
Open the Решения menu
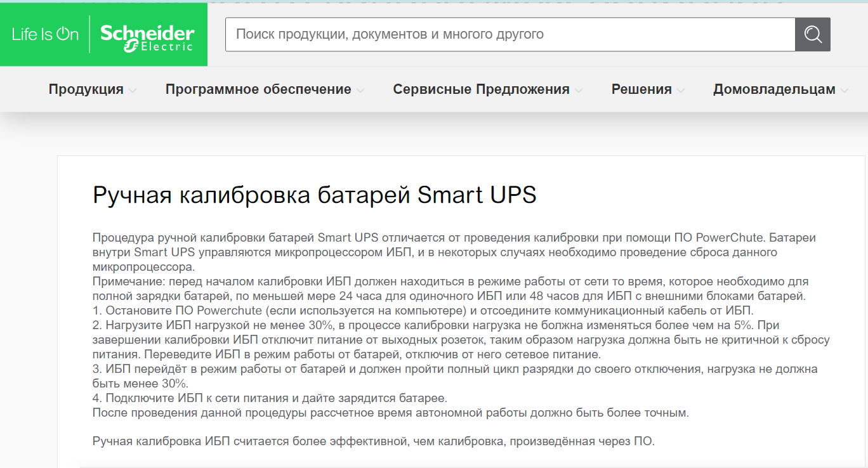tap(641, 89)
